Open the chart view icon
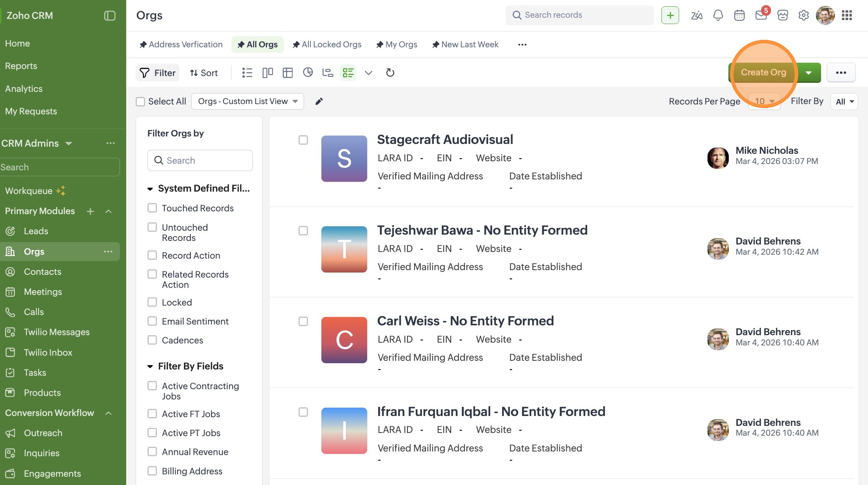Screen dimensions: 868x485 click(x=308, y=73)
